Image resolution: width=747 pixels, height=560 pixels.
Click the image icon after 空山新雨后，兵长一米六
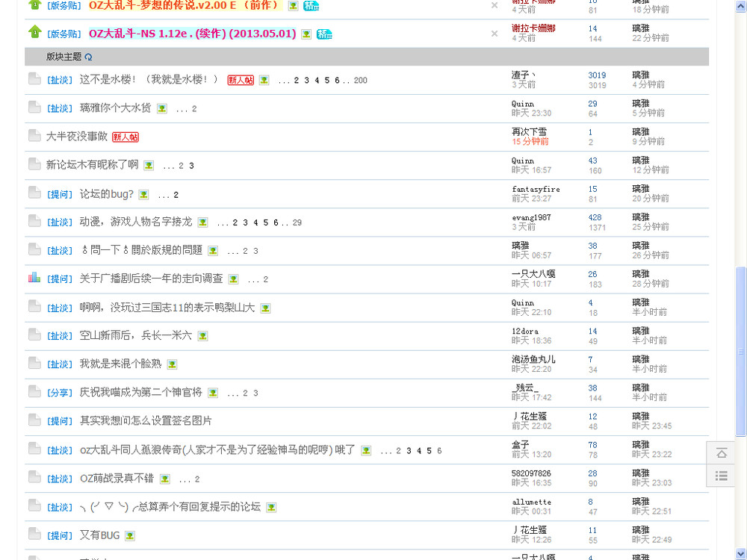click(202, 336)
